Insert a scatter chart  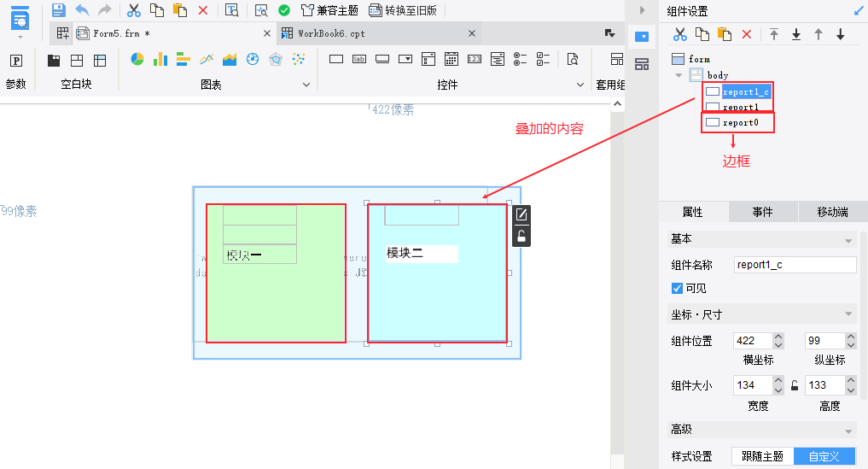click(x=299, y=59)
